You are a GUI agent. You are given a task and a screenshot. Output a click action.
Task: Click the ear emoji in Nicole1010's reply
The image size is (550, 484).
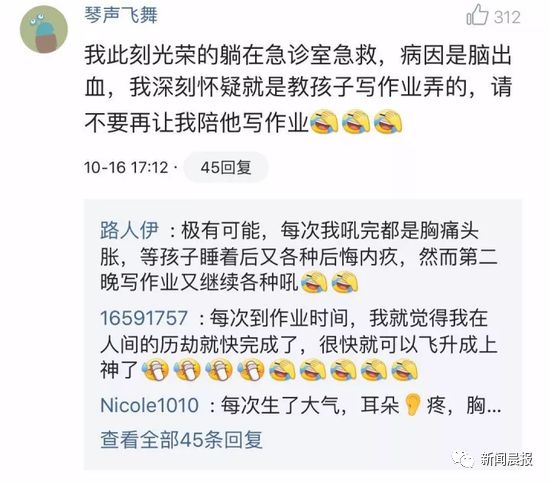tap(412, 405)
